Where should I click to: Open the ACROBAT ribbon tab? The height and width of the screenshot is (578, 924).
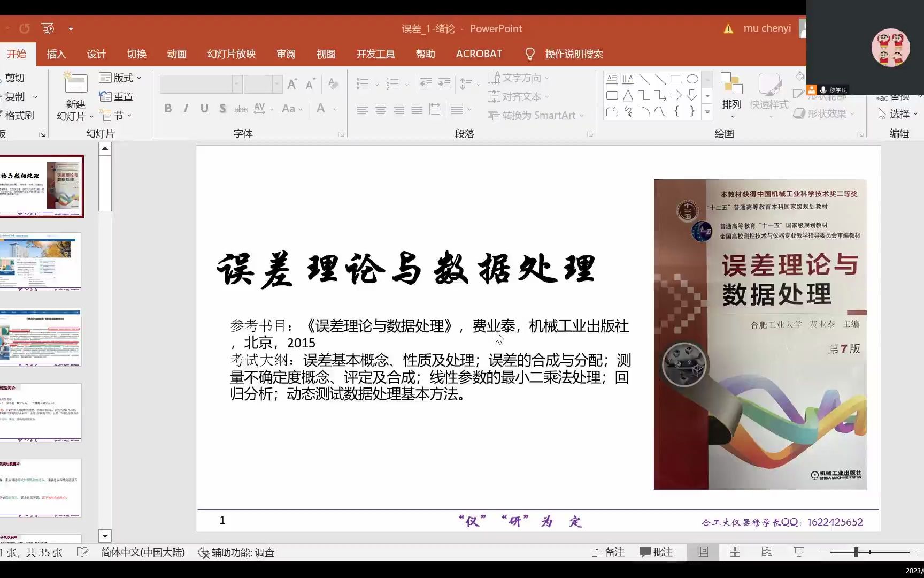[479, 54]
